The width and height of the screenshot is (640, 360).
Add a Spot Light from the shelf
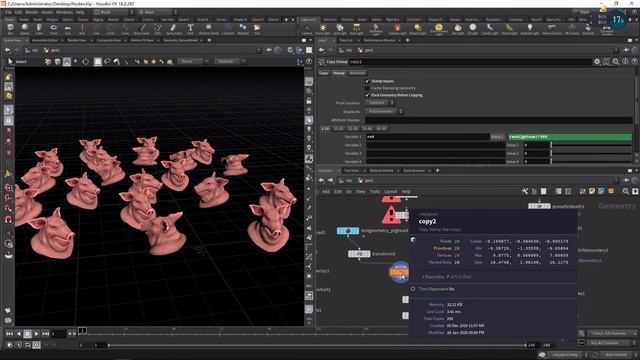tap(340, 29)
